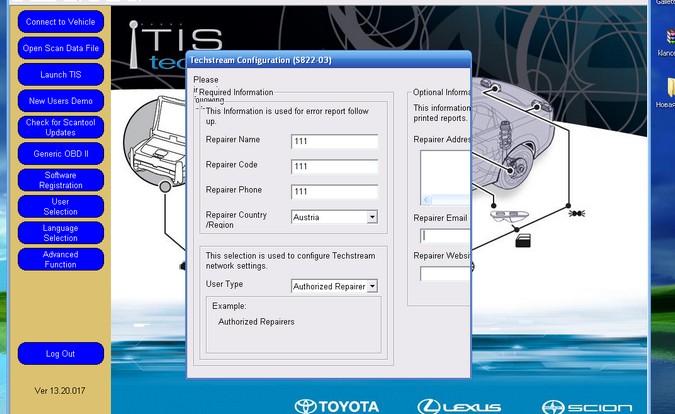This screenshot has height=414, width=675.
Task: Launch TIS from the sidebar
Action: [x=61, y=74]
